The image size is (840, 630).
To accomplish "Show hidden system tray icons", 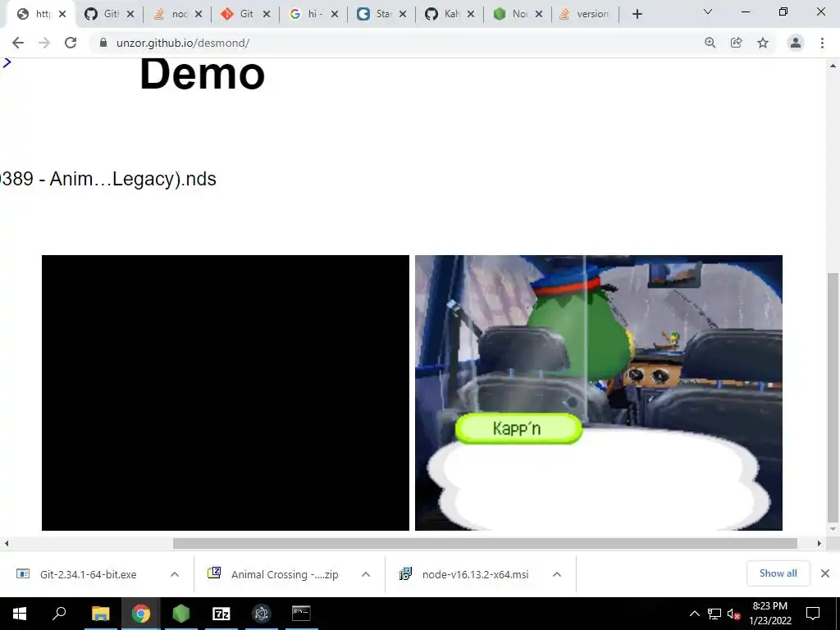I will pos(694,614).
